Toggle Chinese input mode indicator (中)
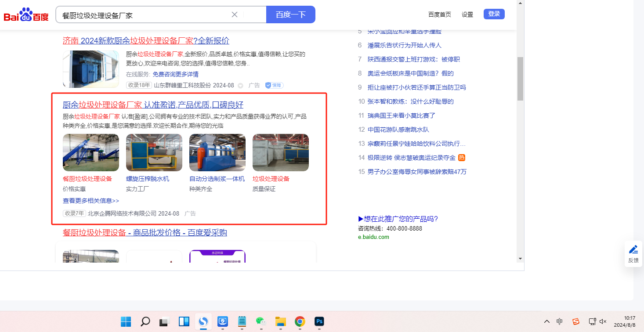The image size is (644, 332). pyautogui.click(x=559, y=321)
